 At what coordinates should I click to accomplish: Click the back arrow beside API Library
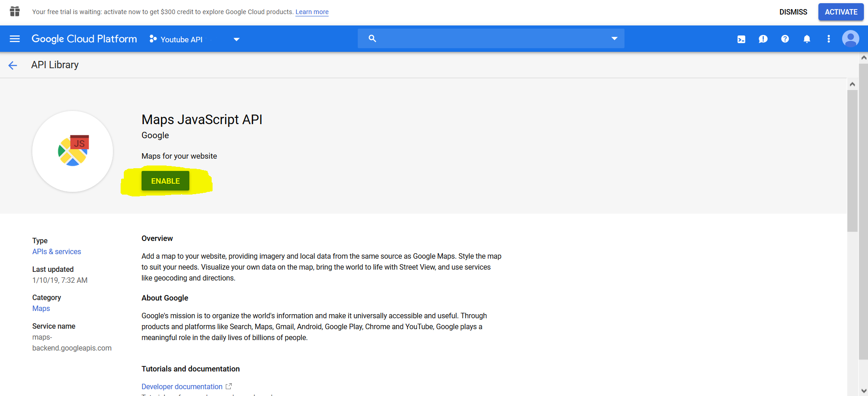pos(13,65)
